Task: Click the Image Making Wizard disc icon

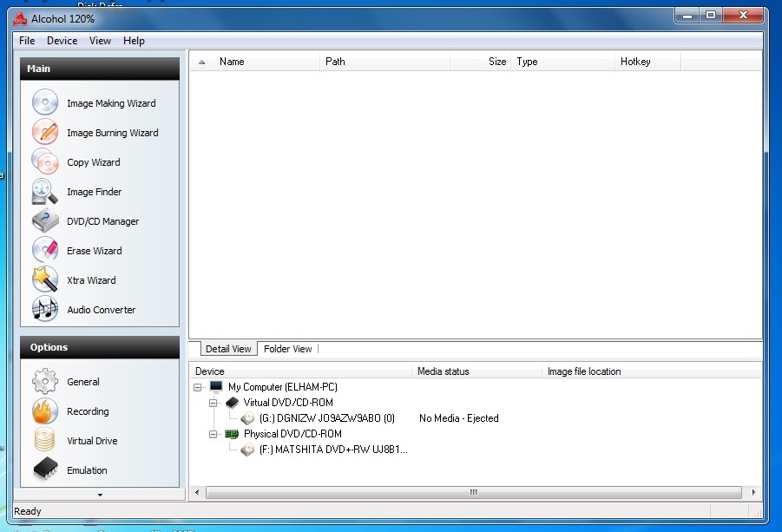Action: (x=45, y=102)
